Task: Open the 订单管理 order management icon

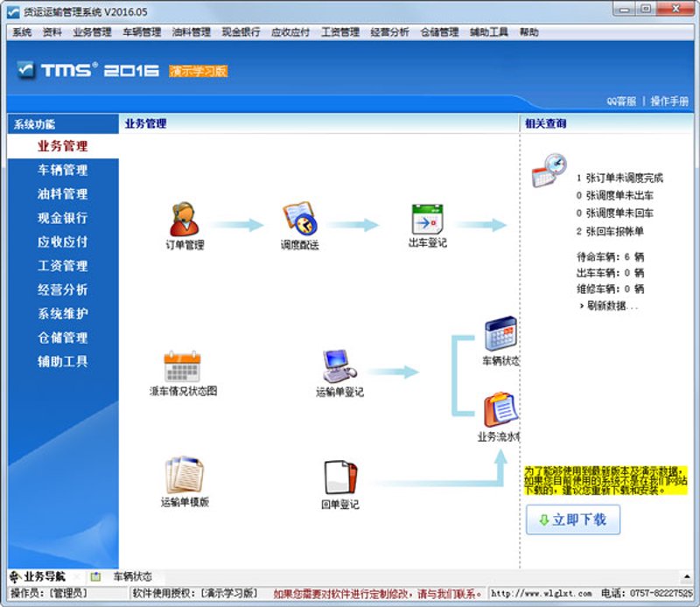Action: tap(185, 220)
